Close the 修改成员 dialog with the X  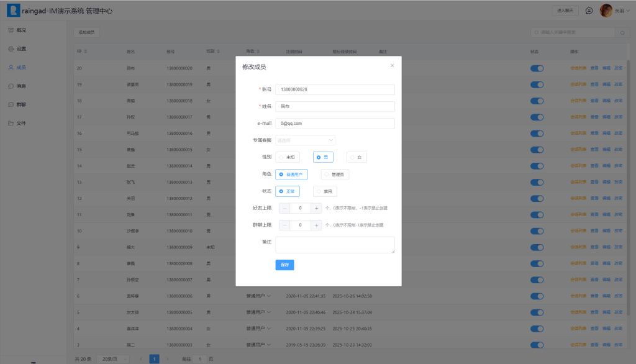[x=392, y=65]
